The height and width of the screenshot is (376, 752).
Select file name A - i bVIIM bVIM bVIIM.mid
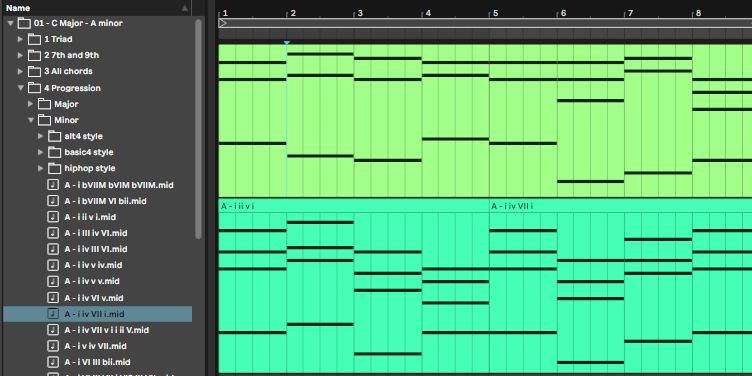tap(119, 185)
